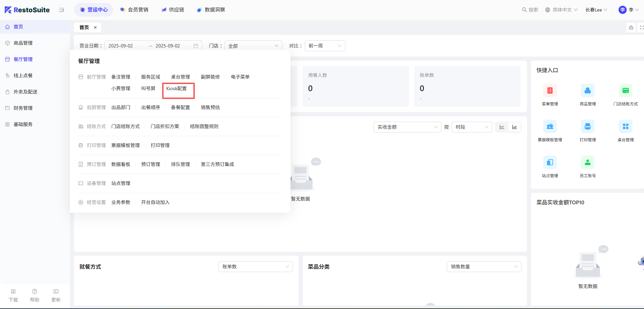This screenshot has height=309, width=644.
Task: Click the 菜单管理 shortcut icon
Action: click(x=550, y=90)
